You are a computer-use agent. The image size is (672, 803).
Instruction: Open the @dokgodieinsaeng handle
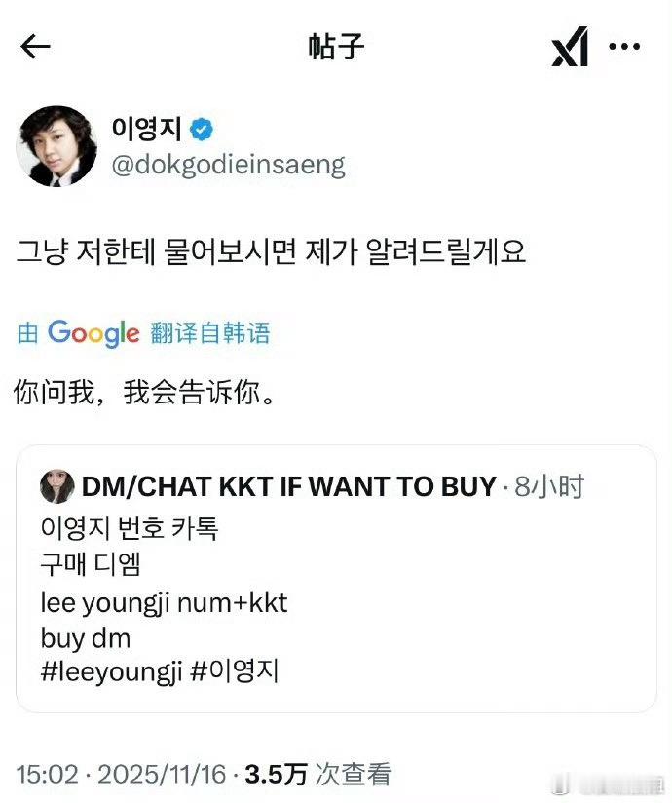[229, 165]
